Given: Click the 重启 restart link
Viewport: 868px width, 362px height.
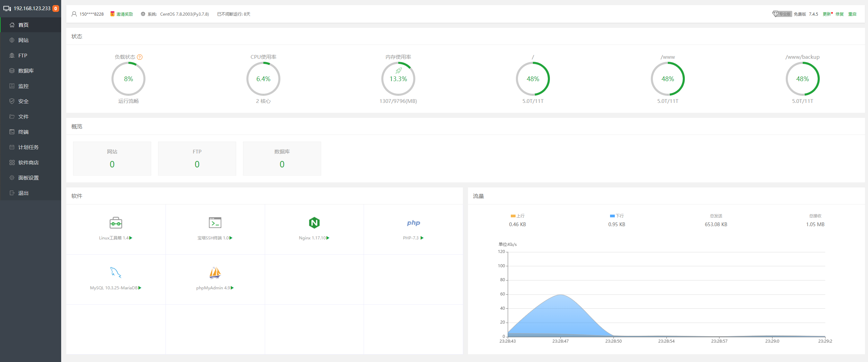Looking at the screenshot, I should coord(852,14).
